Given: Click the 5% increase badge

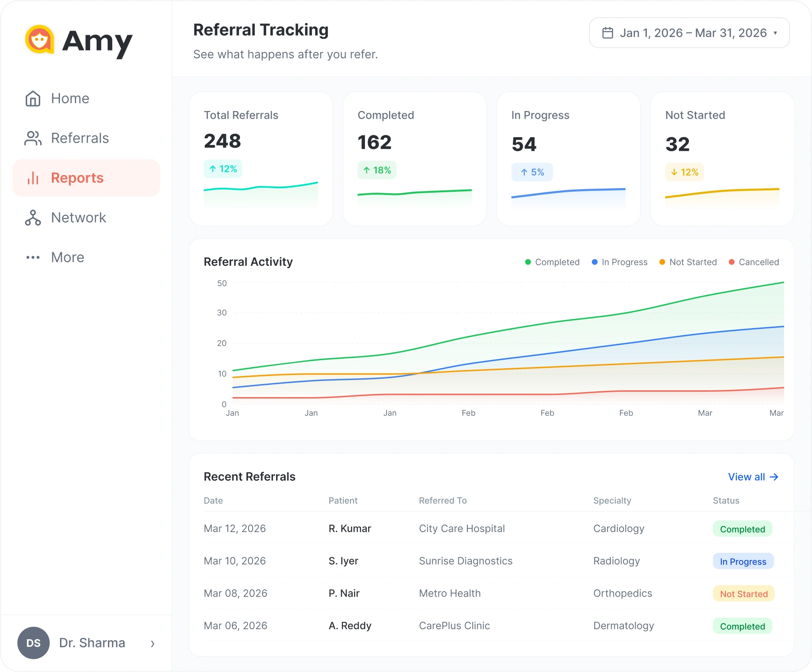Looking at the screenshot, I should click(x=532, y=172).
